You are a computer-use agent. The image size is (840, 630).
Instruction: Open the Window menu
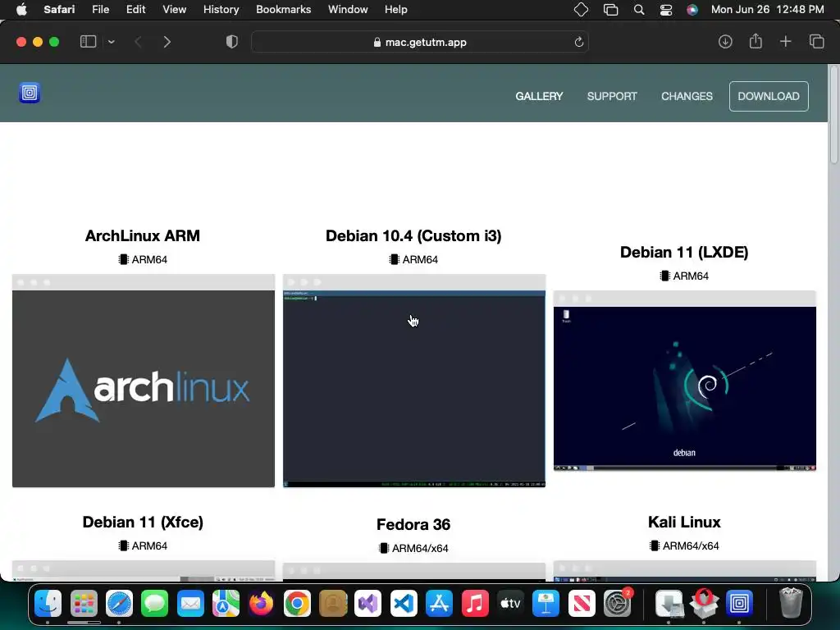[x=348, y=10]
